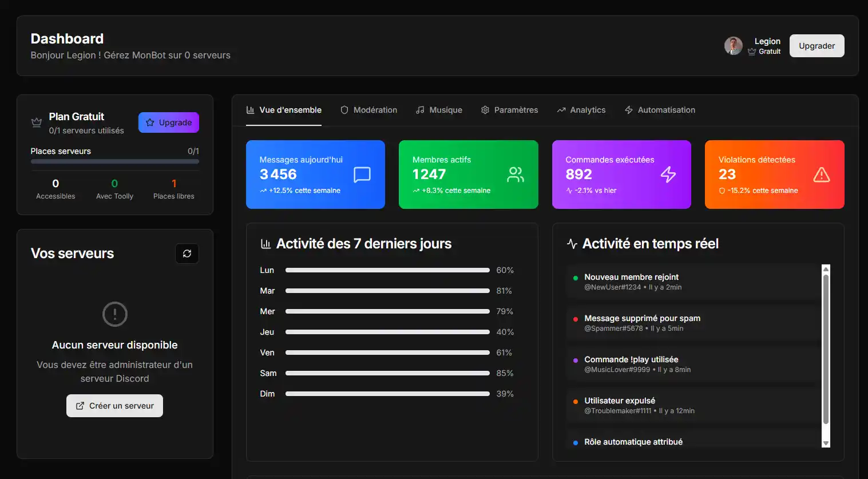Click the Places serveurs progress bar

pos(115,161)
